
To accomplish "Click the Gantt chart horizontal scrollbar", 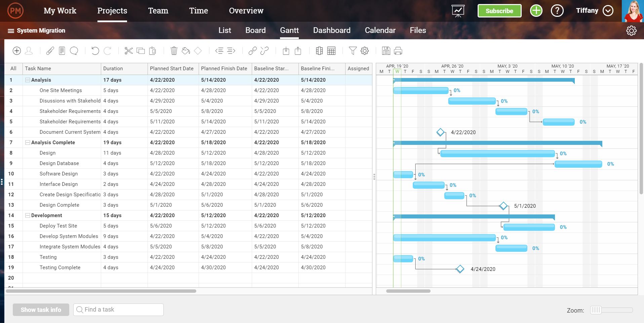I will click(x=408, y=291).
